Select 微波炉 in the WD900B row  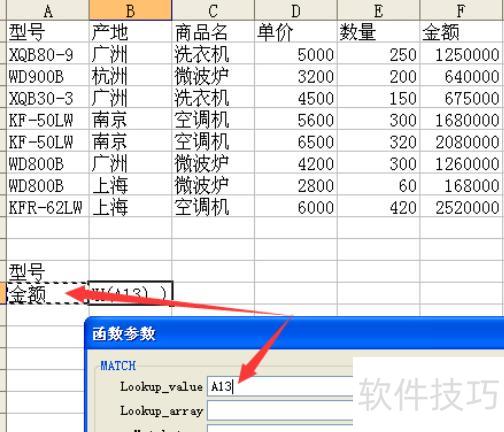[213, 75]
